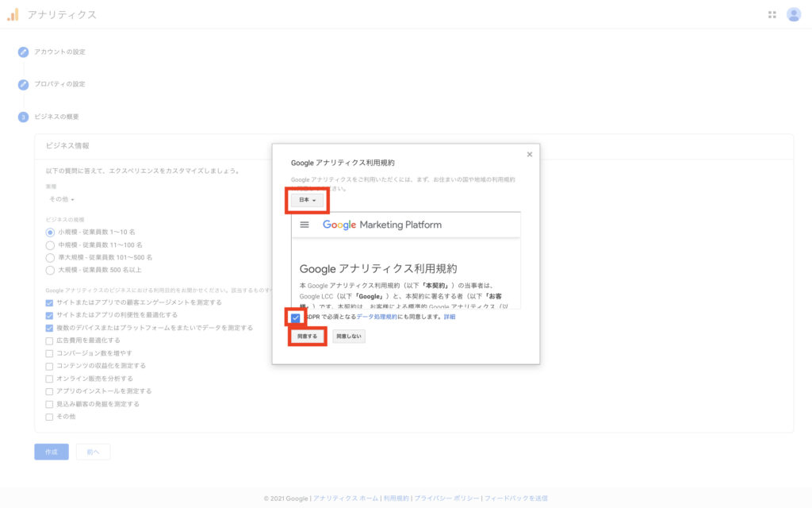Close the terms of service dialog
812x508 pixels.
click(x=529, y=155)
